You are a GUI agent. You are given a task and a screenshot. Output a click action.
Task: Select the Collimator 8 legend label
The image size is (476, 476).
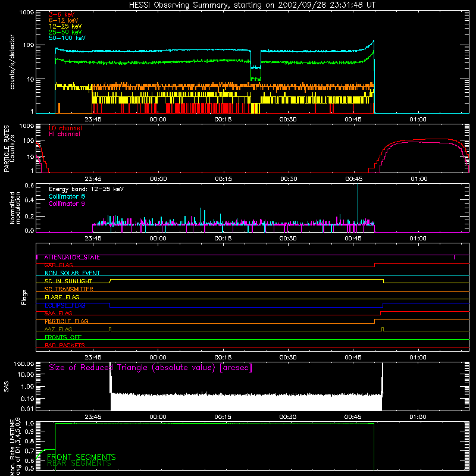[67, 196]
